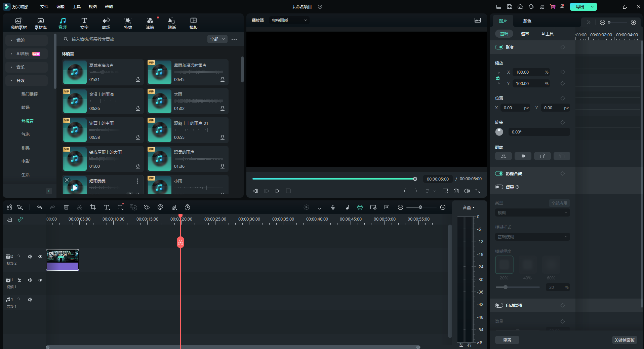
Task: Toggle the 形变 transform switch
Action: click(499, 47)
